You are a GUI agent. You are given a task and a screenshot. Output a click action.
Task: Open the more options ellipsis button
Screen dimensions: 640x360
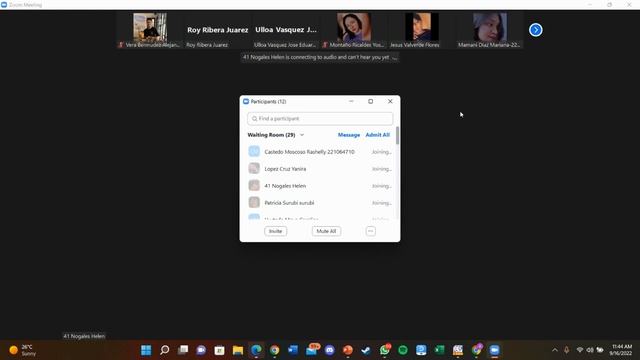pos(371,231)
